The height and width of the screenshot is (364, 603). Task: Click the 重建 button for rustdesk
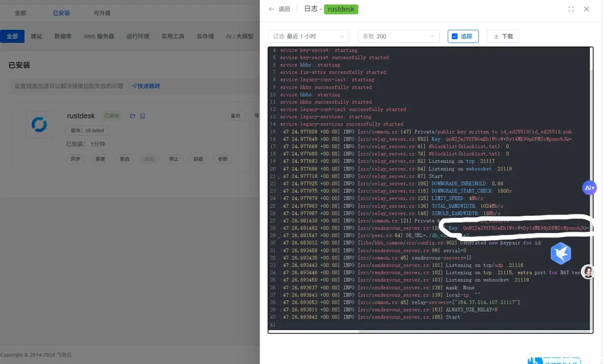click(x=100, y=159)
